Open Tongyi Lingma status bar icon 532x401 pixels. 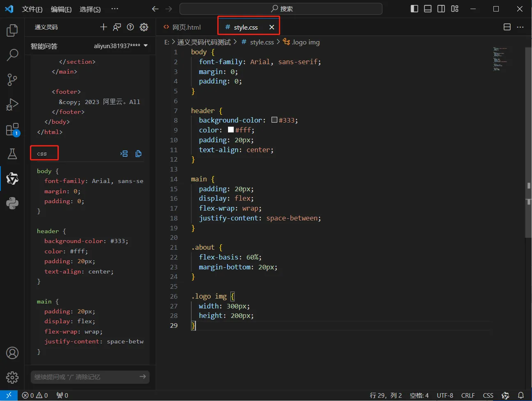point(505,395)
